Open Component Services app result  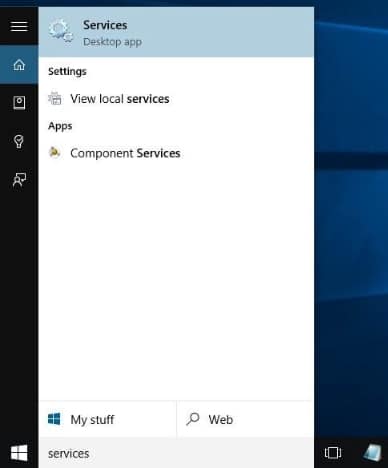(176, 153)
